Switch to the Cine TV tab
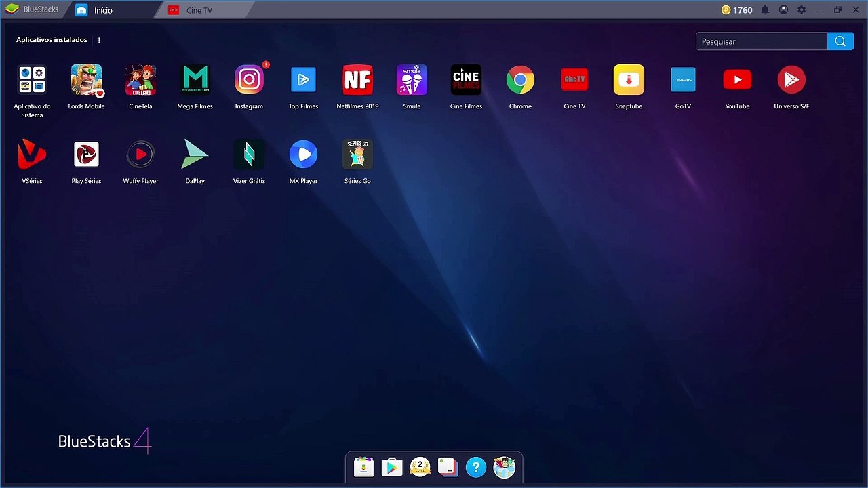868x488 pixels. 203,10
